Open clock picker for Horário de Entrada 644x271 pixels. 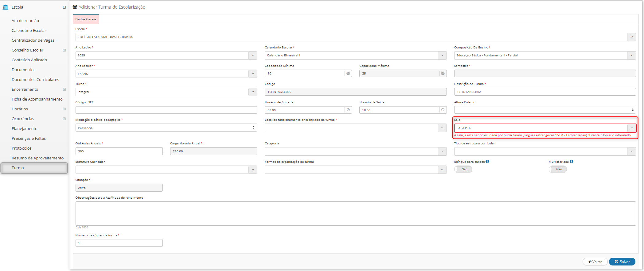click(x=348, y=110)
